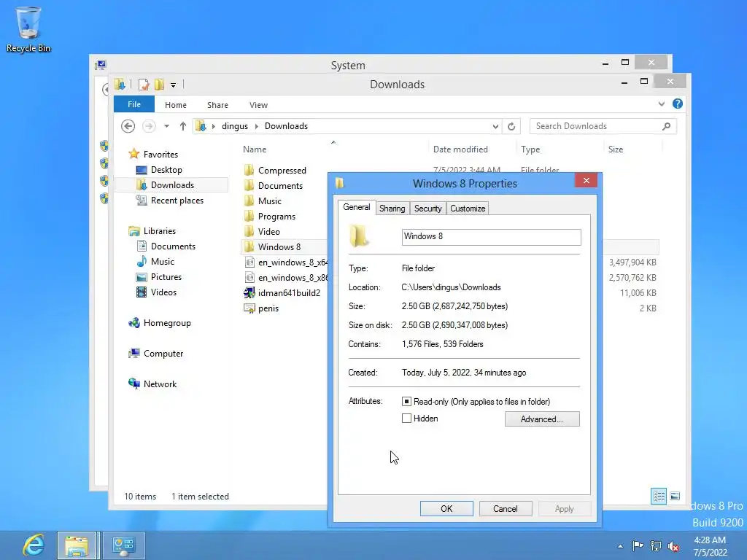Launch Internet Explorer from the taskbar
This screenshot has width=747, height=560.
pyautogui.click(x=34, y=545)
